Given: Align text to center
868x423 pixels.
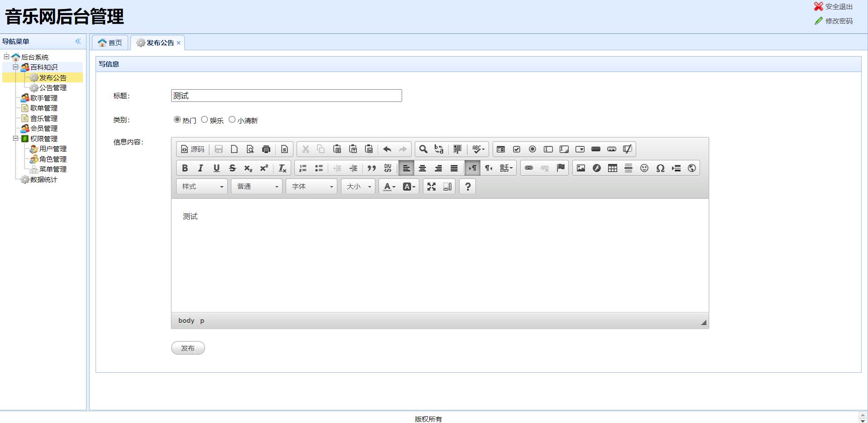Looking at the screenshot, I should (422, 168).
